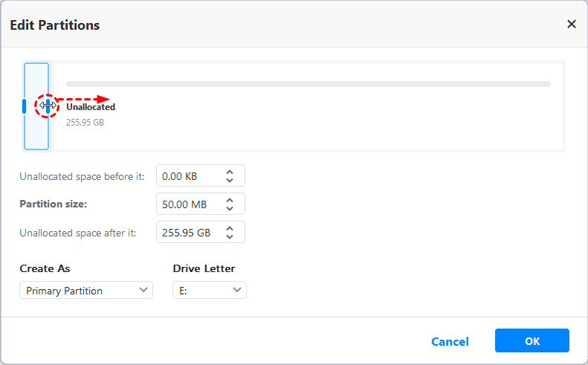The height and width of the screenshot is (365, 588).
Task: Open the Create As Primary Partition dropdown
Action: [x=85, y=291]
